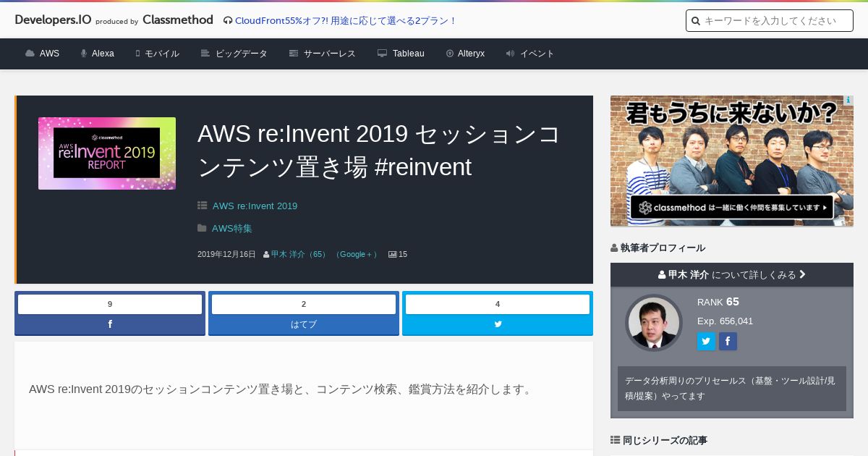This screenshot has width=868, height=456.
Task: Click the 同じシリーズの記事 heading
Action: [x=665, y=440]
